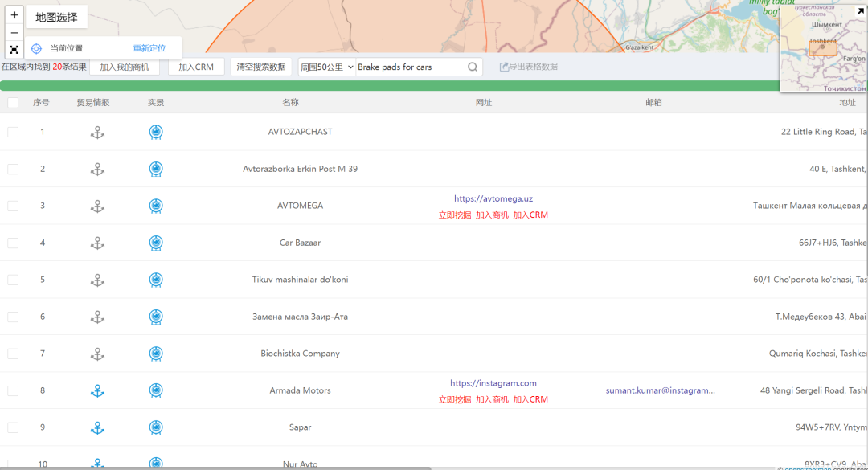Check the row 6 Замена масла checkbox

click(x=13, y=317)
